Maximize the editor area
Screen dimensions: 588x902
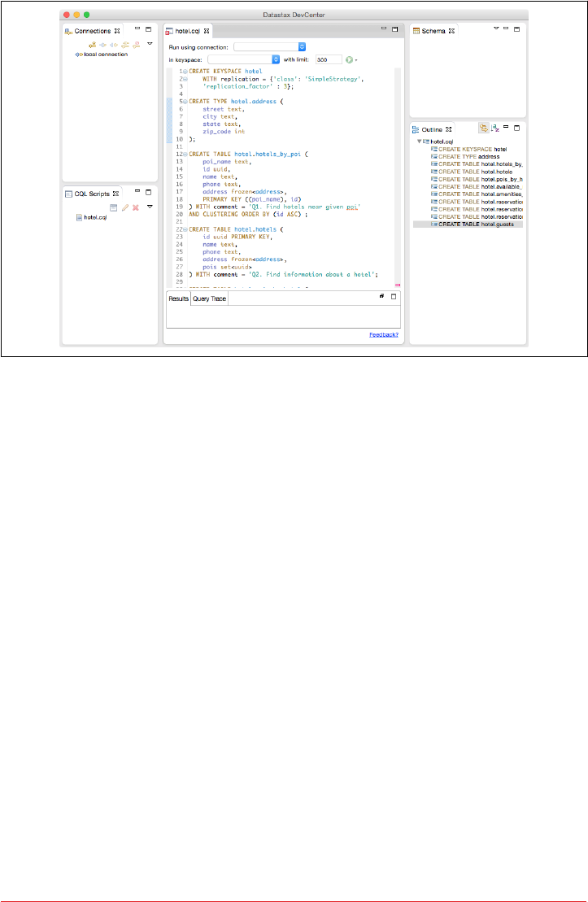point(394,29)
